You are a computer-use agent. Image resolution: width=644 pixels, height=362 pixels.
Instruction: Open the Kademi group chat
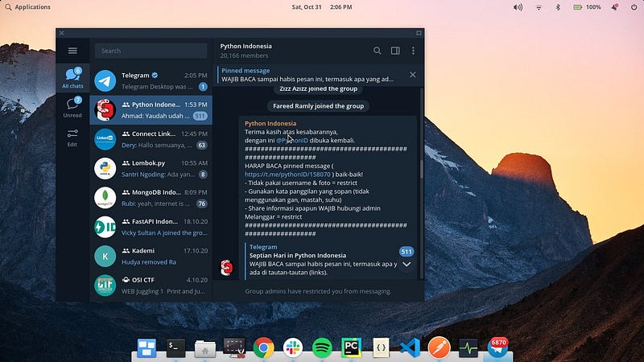point(151,256)
